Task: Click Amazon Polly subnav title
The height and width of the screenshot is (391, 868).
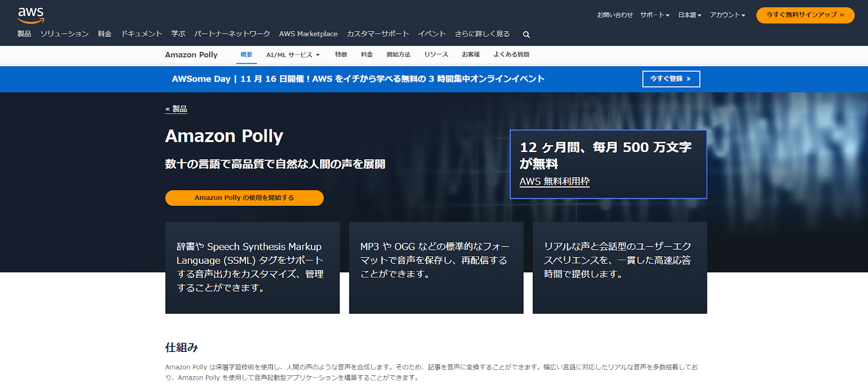Action: click(192, 55)
